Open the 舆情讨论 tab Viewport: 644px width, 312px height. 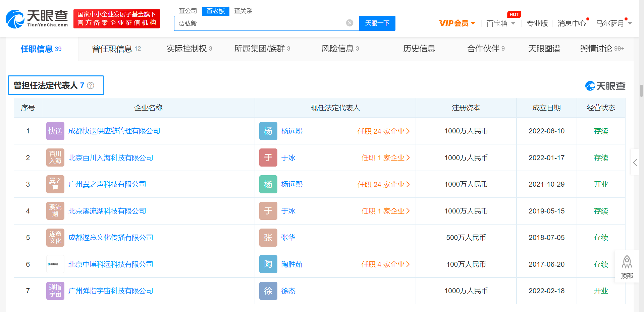click(602, 49)
